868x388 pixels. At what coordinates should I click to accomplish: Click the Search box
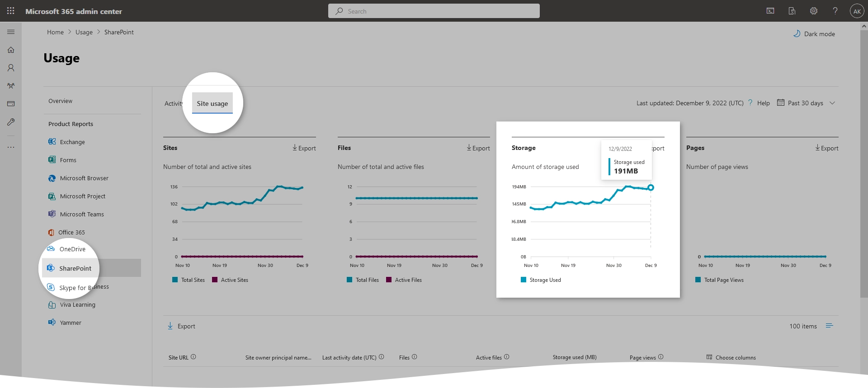click(x=434, y=11)
